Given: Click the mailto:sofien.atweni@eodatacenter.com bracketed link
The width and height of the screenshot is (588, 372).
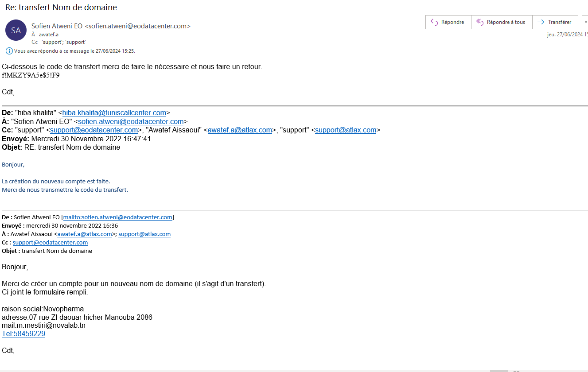Looking at the screenshot, I should (x=117, y=217).
